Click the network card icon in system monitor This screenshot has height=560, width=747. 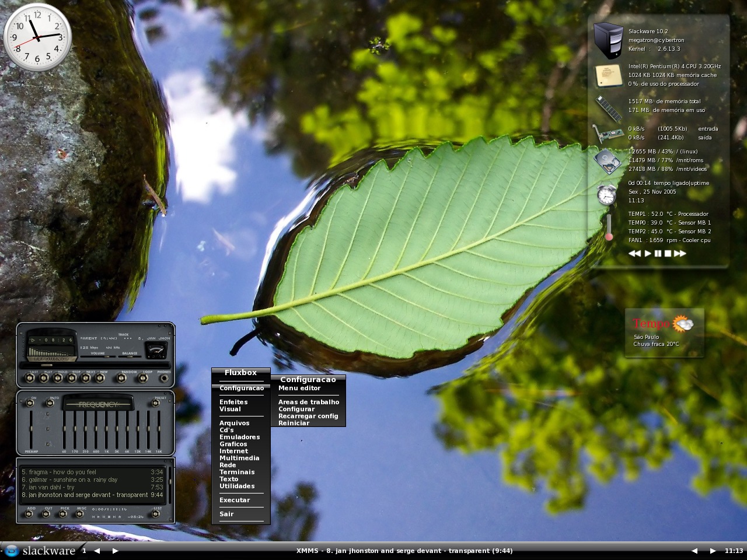[x=608, y=134]
